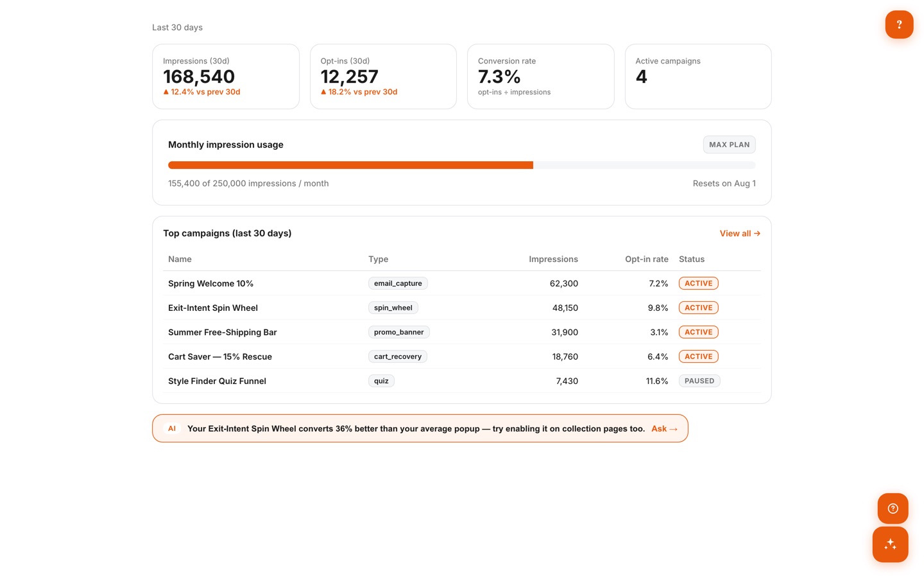This screenshot has width=924, height=578.
Task: Click the Resets on Aug 1 text
Action: tap(724, 183)
